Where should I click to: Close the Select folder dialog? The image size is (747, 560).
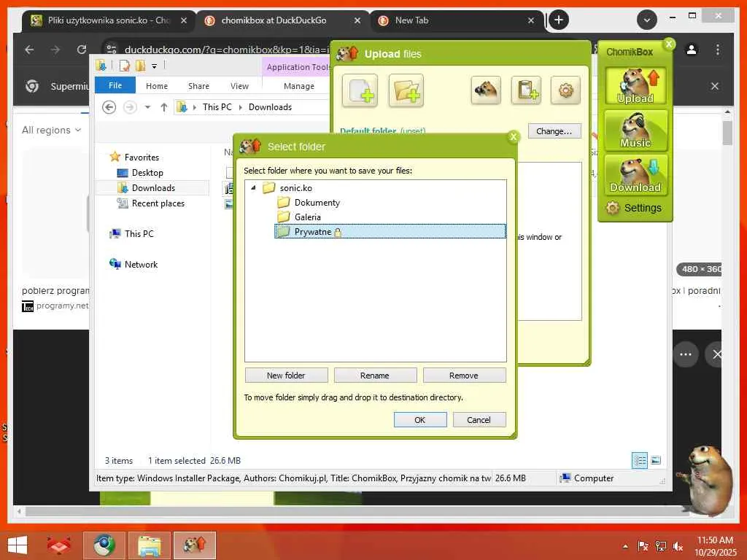pos(514,137)
